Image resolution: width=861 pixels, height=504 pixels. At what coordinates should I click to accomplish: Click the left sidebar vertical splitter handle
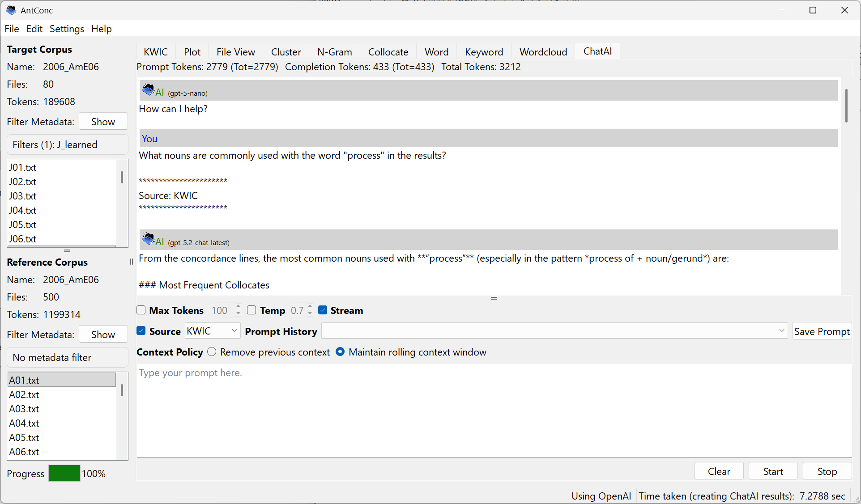point(131,262)
